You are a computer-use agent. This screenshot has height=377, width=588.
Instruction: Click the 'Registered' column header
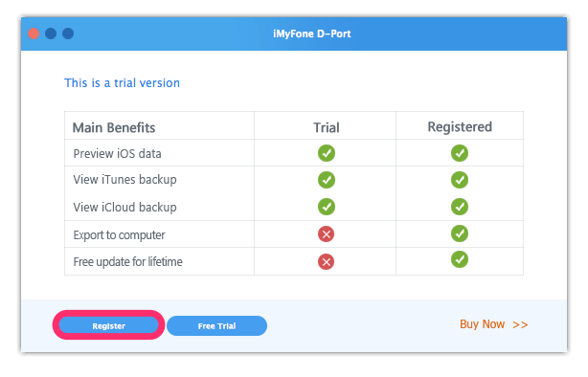tap(460, 127)
